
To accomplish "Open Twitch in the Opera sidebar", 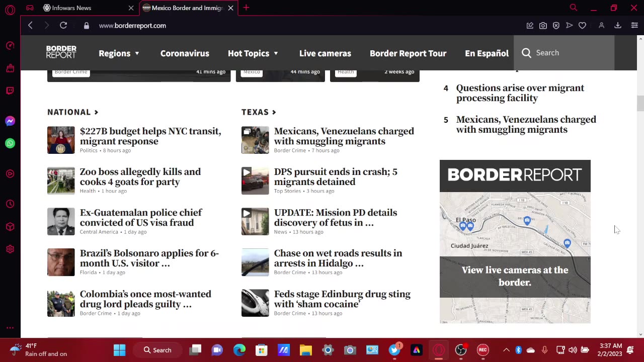I will (10, 90).
